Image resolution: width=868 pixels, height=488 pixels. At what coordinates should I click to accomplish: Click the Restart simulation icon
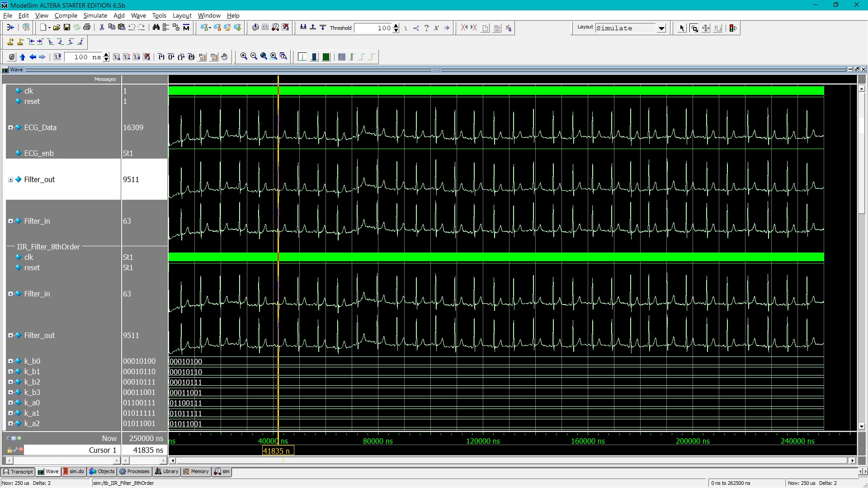[x=57, y=56]
